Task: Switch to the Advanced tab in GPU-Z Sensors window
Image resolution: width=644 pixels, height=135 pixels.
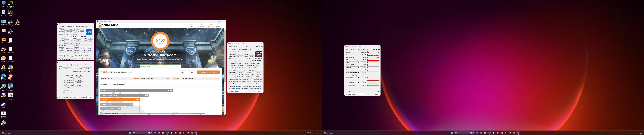Action: click(x=360, y=50)
